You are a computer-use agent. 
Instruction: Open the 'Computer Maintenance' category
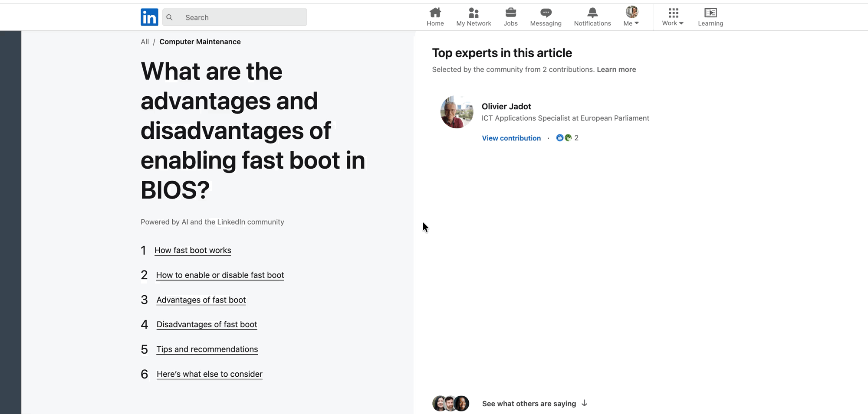pos(200,42)
